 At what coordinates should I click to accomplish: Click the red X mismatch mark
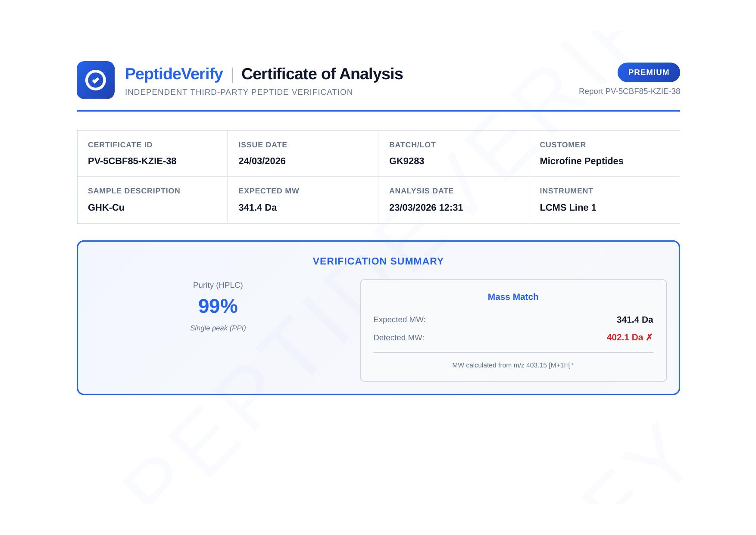649,337
